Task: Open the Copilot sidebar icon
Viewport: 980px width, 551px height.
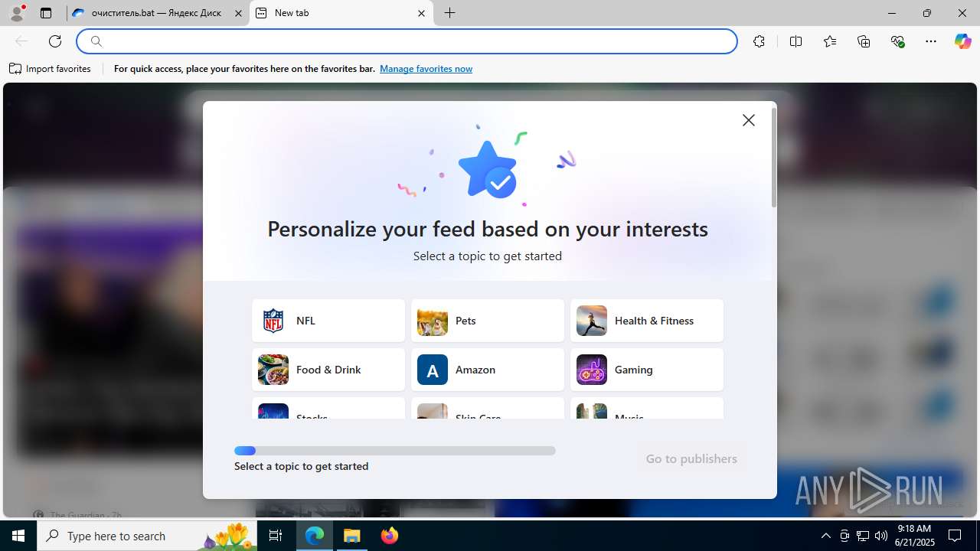Action: tap(962, 41)
